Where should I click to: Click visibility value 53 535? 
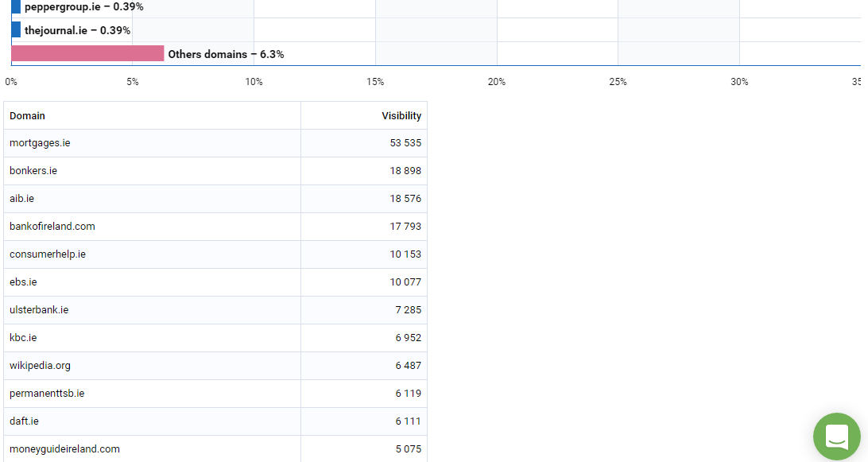click(405, 143)
